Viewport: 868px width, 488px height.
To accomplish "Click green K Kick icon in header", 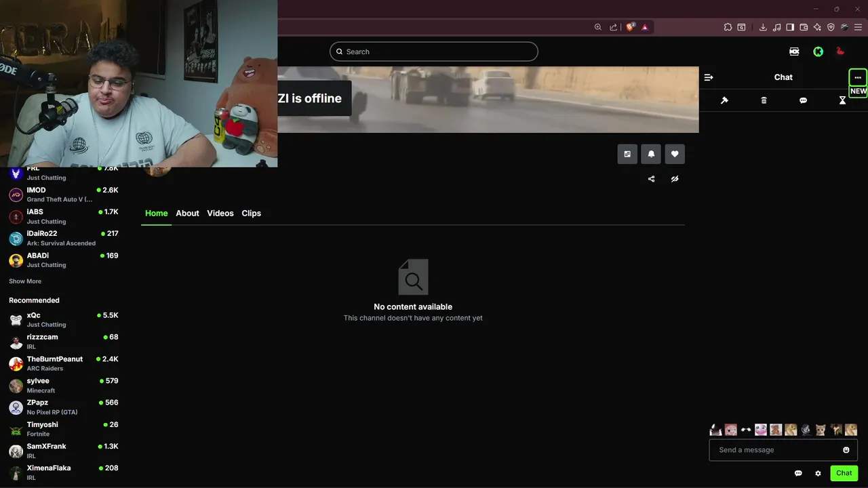I will point(818,52).
